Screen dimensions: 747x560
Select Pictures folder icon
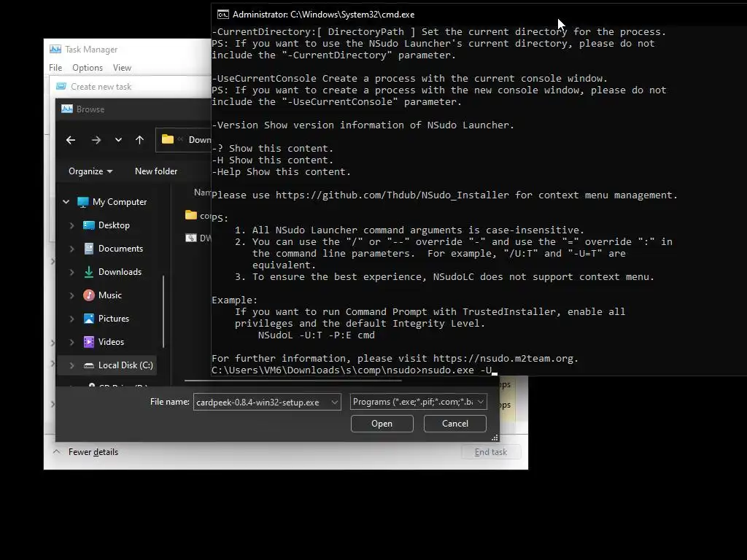tap(88, 319)
